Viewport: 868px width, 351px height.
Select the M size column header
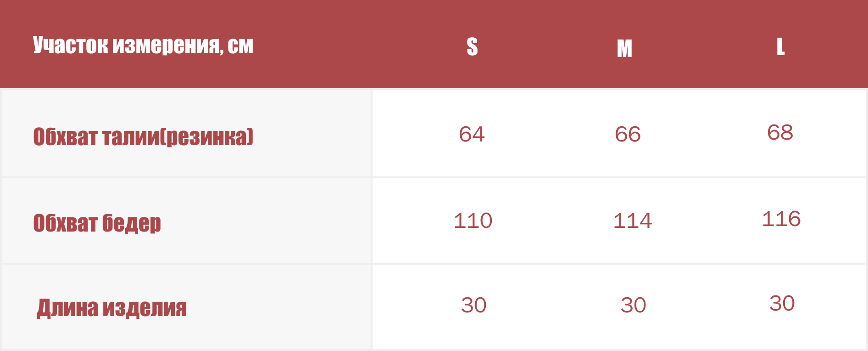624,49
